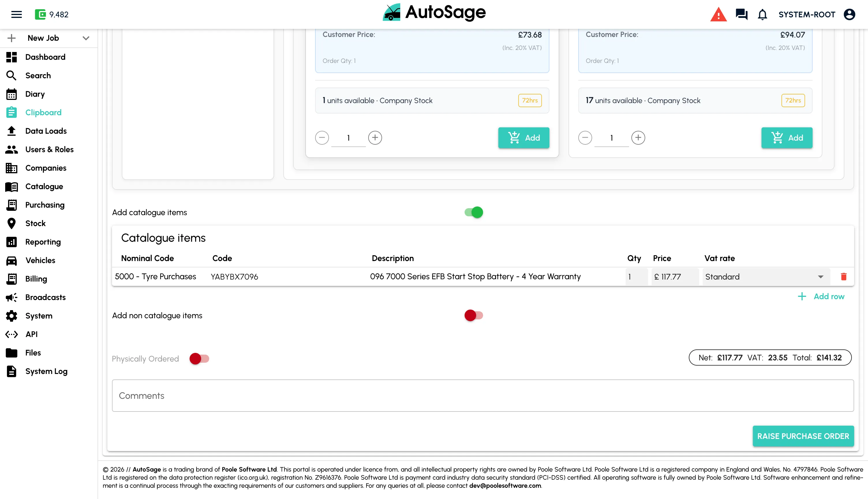
Task: Click the 72hrs badge beside 17 units available
Action: [793, 100]
